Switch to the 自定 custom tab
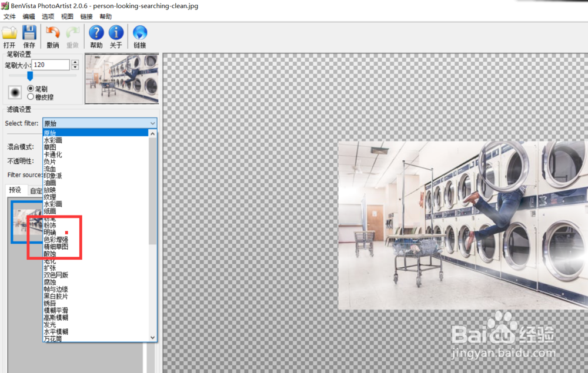Viewport: 588px width, 373px height. coord(36,191)
